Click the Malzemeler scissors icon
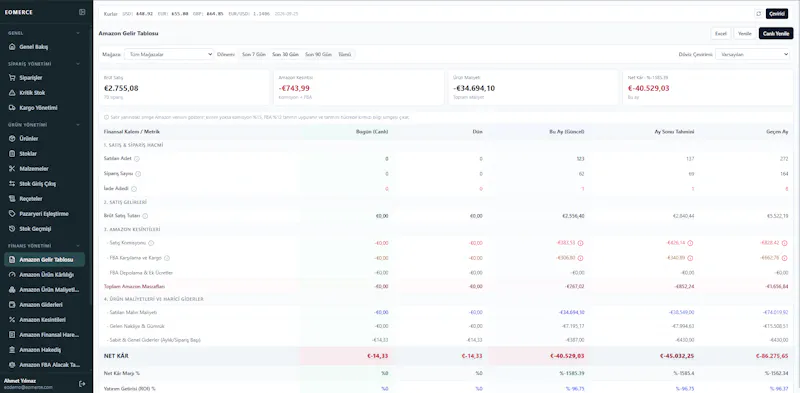This screenshot has width=800, height=393. point(12,168)
